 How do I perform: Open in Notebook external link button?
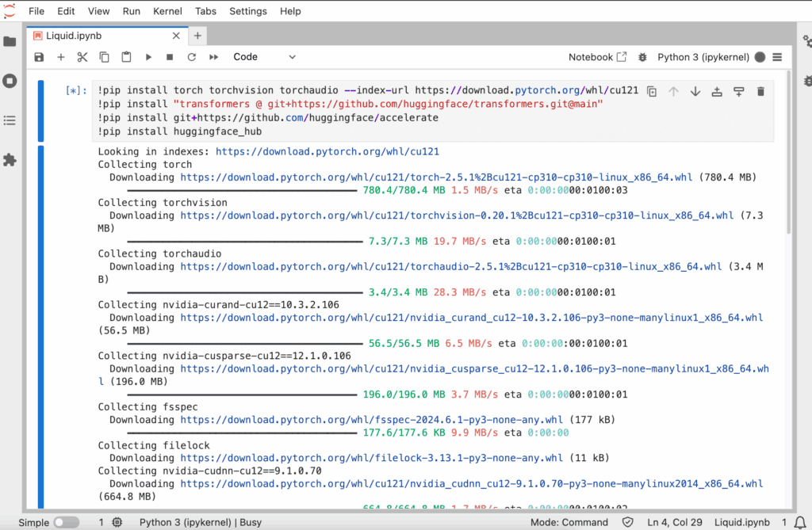tap(598, 57)
